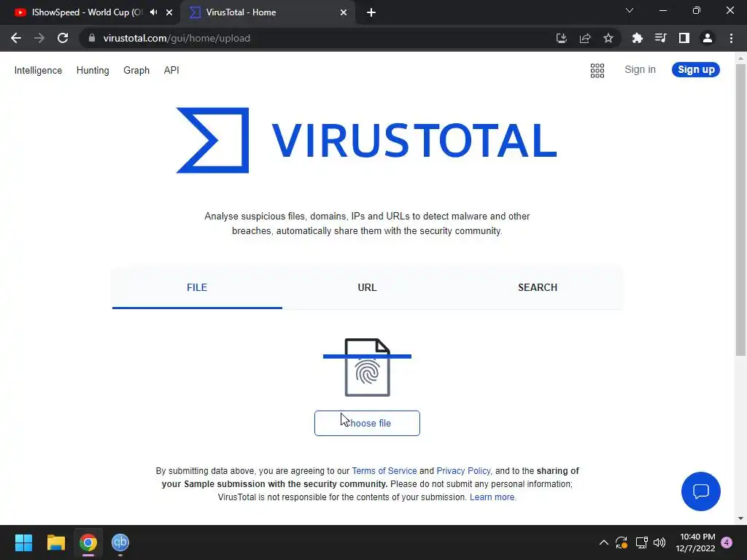Click the Choose file button
The width and height of the screenshot is (747, 560).
(367, 424)
